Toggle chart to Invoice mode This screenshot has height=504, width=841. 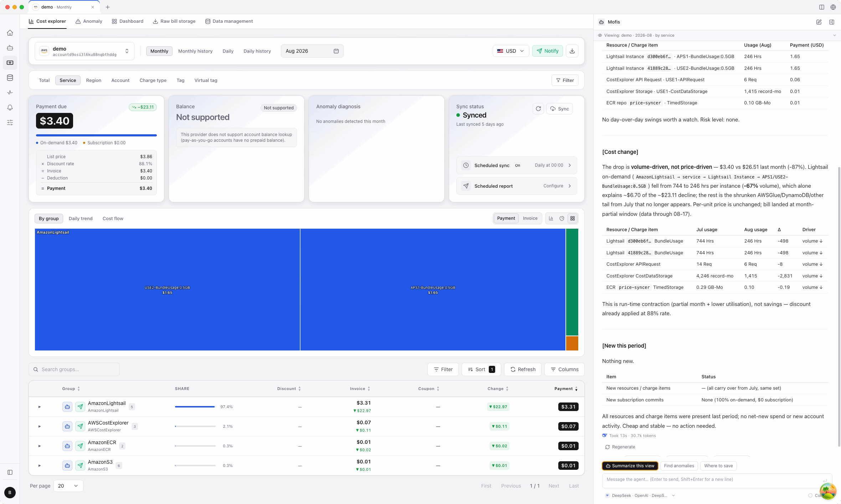coord(530,218)
